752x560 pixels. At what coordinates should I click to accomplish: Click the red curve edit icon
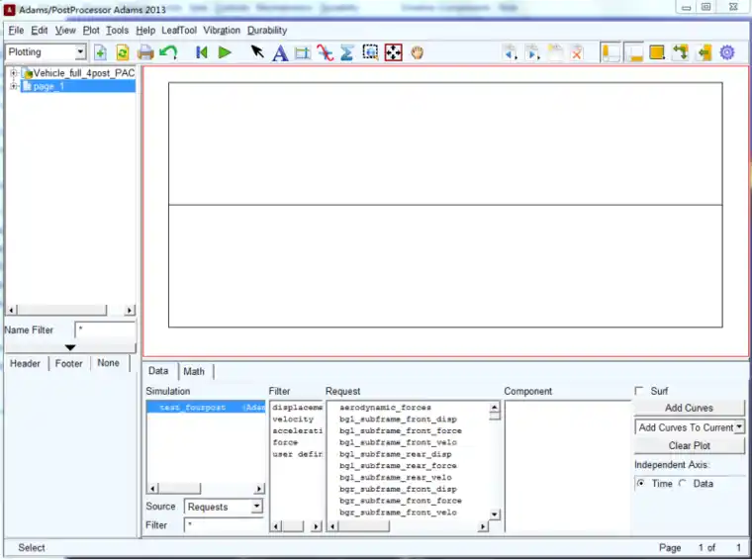click(x=325, y=52)
